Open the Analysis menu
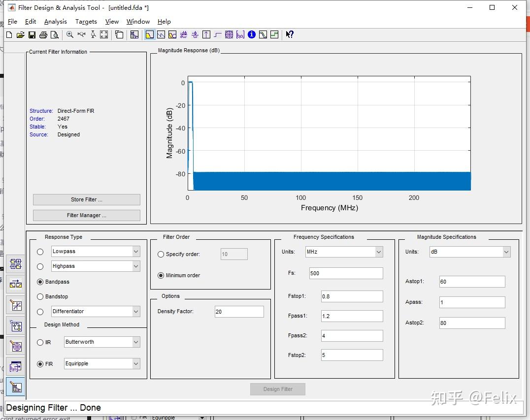Image resolution: width=530 pixels, height=420 pixels. point(55,22)
